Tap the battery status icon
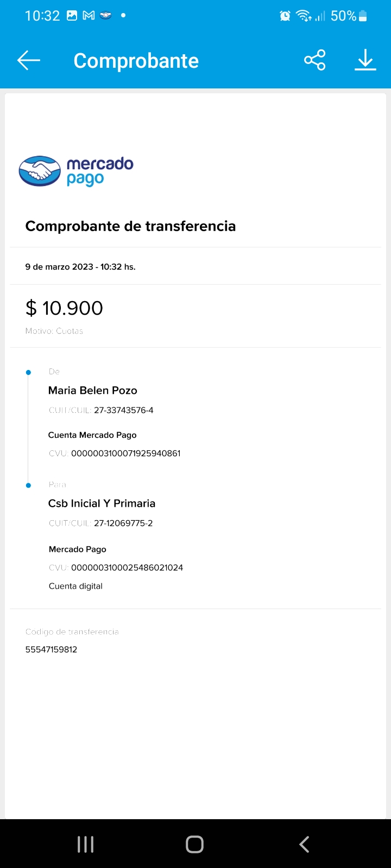Viewport: 391px width, 868px height. point(363,16)
